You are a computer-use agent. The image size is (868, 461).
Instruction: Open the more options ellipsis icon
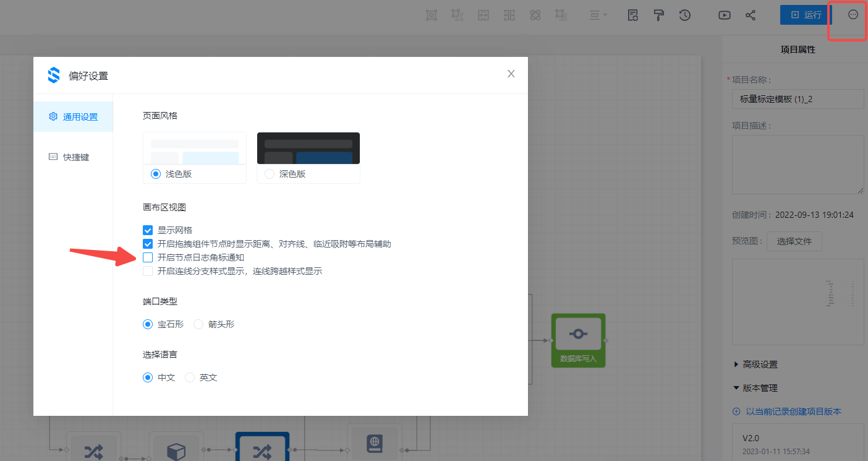pos(853,15)
